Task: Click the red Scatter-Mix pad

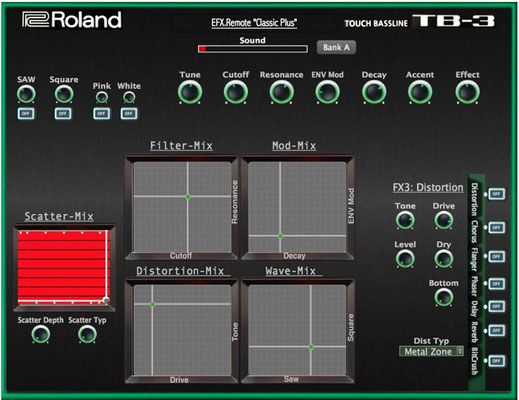Action: tap(63, 267)
